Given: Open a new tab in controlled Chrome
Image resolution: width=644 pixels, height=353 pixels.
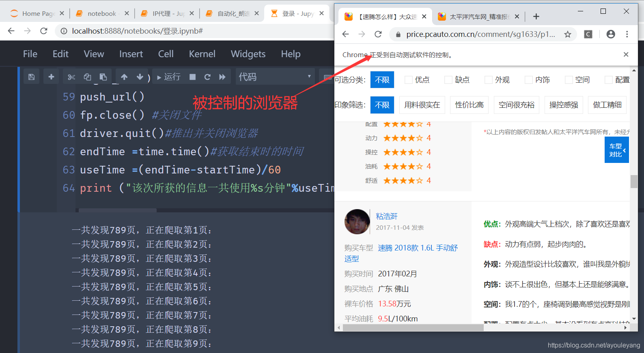Looking at the screenshot, I should point(536,17).
